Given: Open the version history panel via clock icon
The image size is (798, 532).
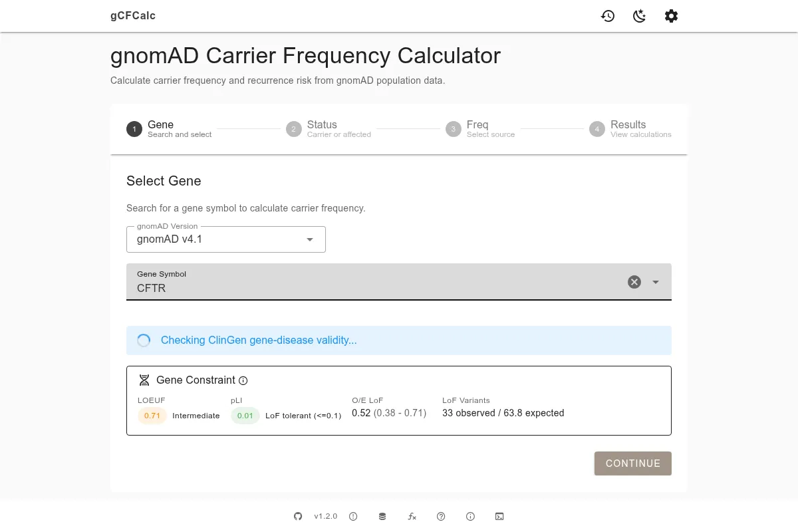Looking at the screenshot, I should click(608, 16).
